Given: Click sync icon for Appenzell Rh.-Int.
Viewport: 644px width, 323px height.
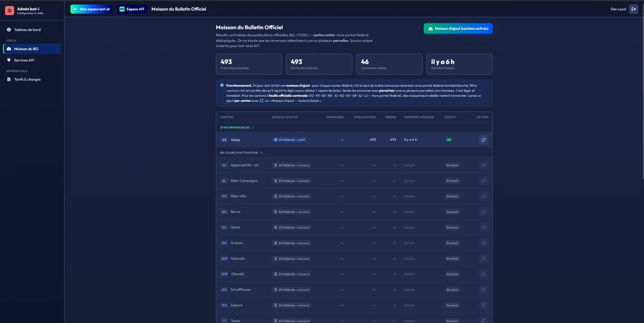Looking at the screenshot, I should click(483, 165).
